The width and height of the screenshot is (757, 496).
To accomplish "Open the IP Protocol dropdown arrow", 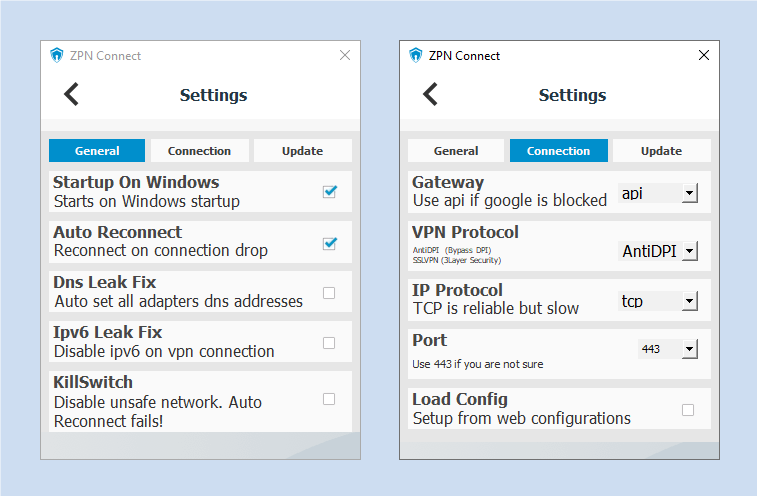I will pyautogui.click(x=690, y=301).
